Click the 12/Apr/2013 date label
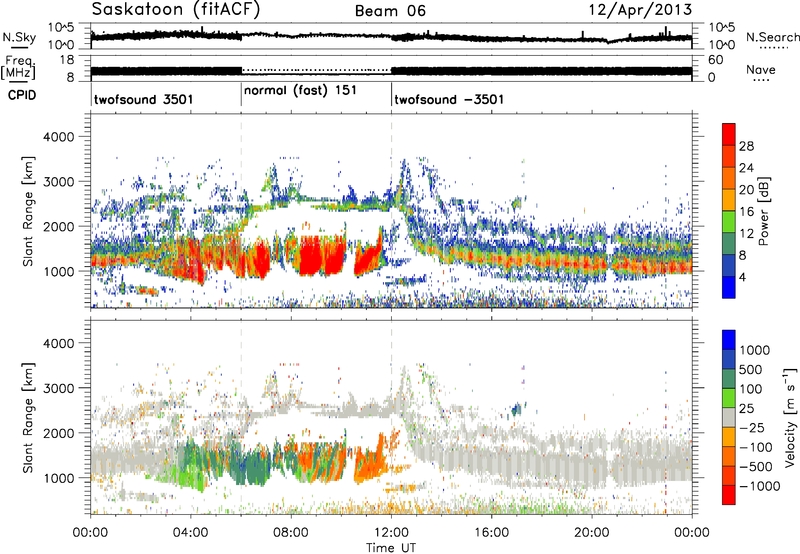Screen dimensions: 800x554 [x=641, y=10]
